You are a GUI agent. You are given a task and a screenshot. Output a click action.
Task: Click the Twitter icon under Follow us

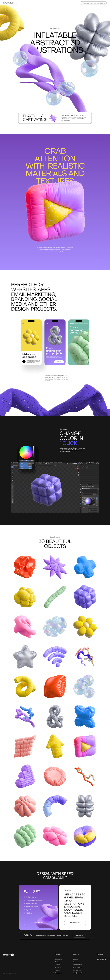pyautogui.click(x=106, y=959)
